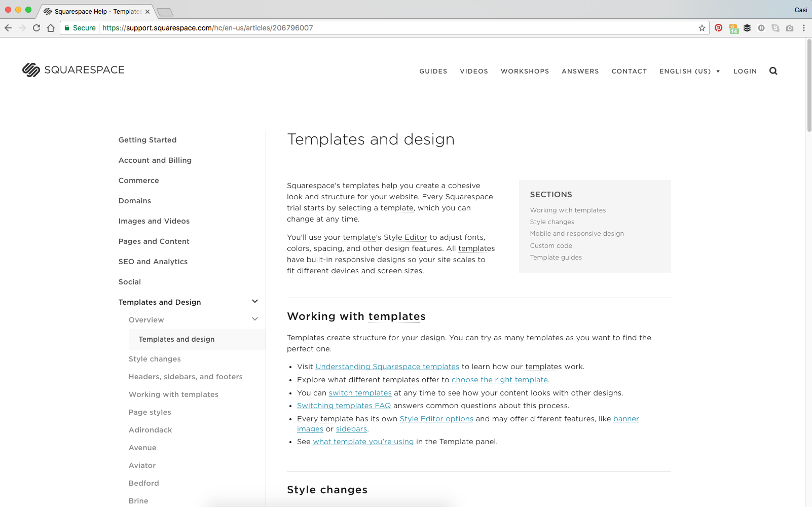Open the Switching templates FAQ link
This screenshot has height=507, width=812.
coord(344,406)
